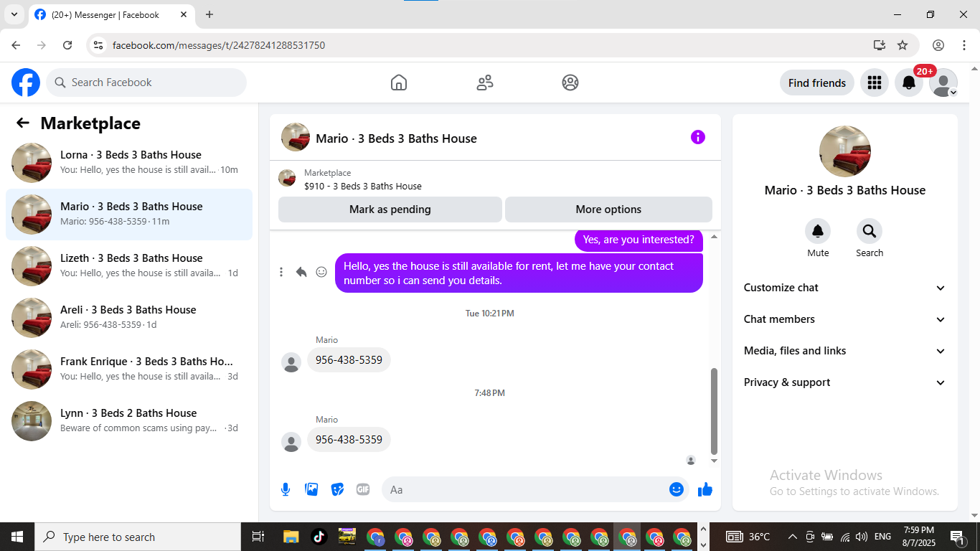Show hidden system tray icons
The height and width of the screenshot is (551, 980).
(x=792, y=537)
